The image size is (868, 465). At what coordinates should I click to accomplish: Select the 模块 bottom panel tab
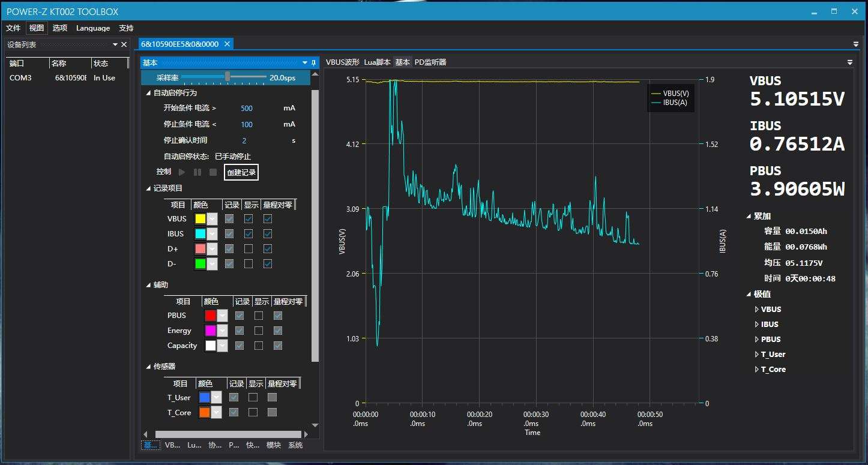(x=274, y=445)
